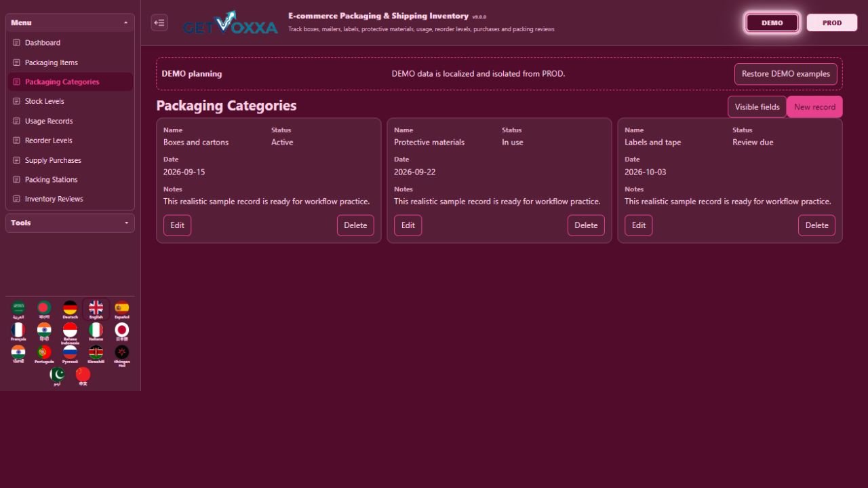
Task: Click the 'Packaging Categories' page heading
Action: coord(226,106)
